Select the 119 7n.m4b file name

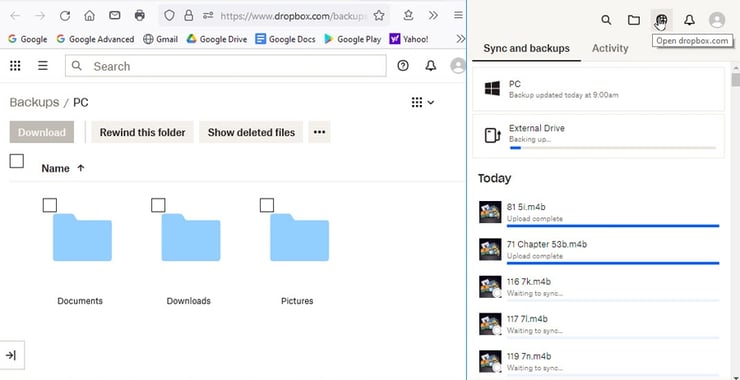(x=529, y=356)
